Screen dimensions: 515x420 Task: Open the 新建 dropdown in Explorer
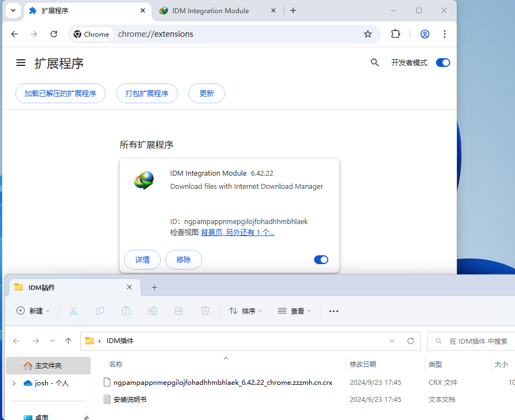(x=33, y=311)
